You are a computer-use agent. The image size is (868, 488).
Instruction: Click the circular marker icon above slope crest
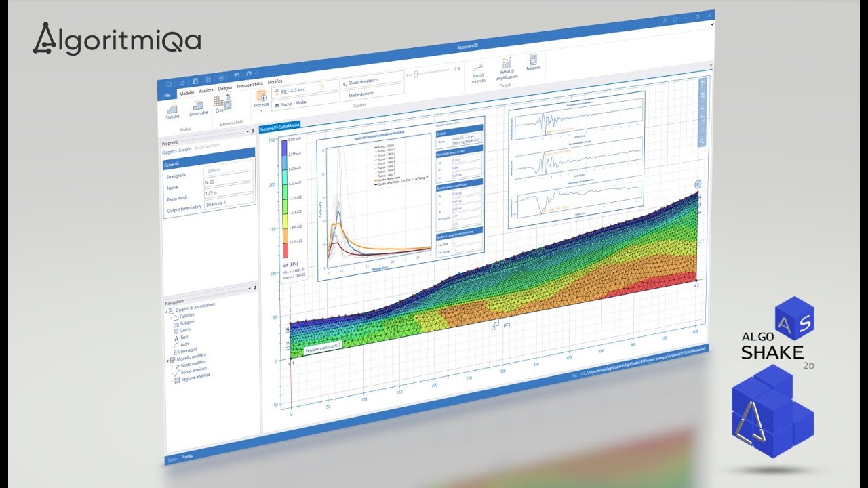point(698,184)
